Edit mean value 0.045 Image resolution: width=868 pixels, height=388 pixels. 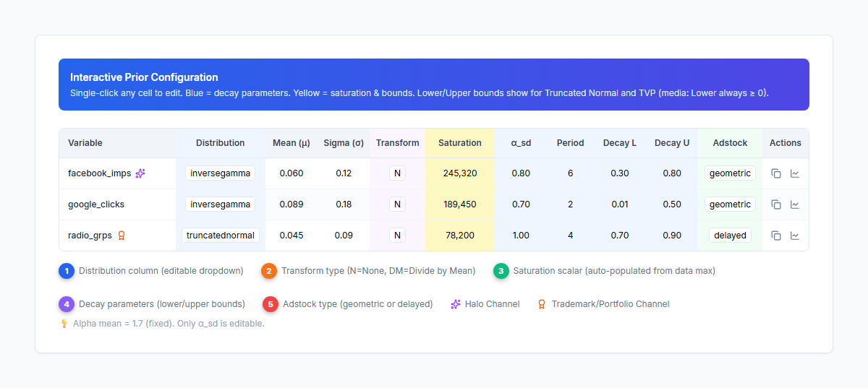click(x=292, y=236)
